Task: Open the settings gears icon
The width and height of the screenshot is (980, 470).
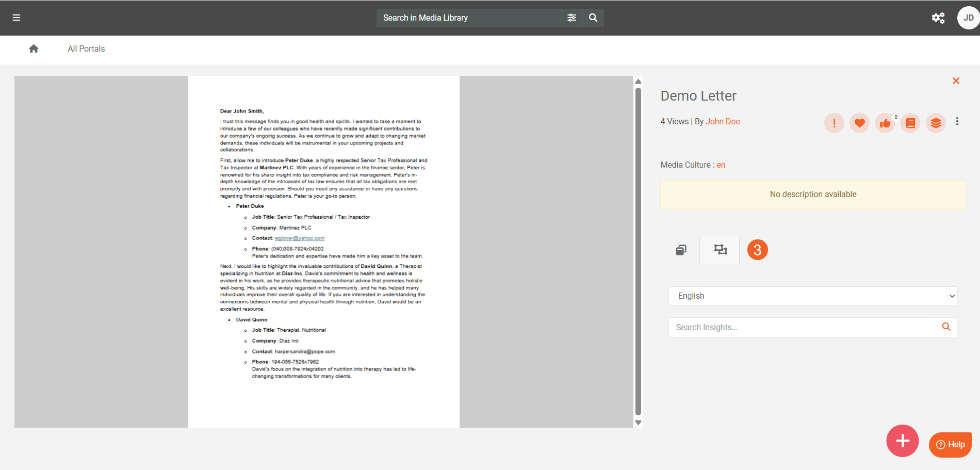Action: pyautogui.click(x=938, y=18)
